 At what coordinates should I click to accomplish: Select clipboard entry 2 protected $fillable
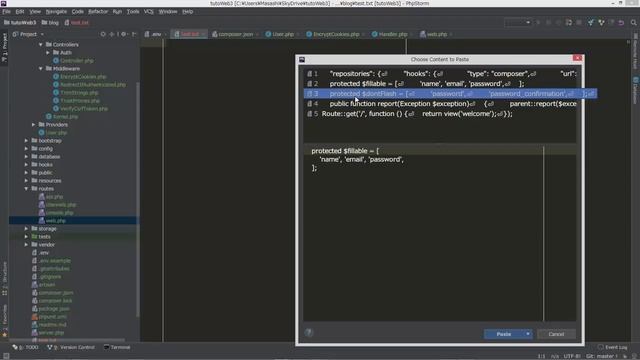[x=440, y=84]
